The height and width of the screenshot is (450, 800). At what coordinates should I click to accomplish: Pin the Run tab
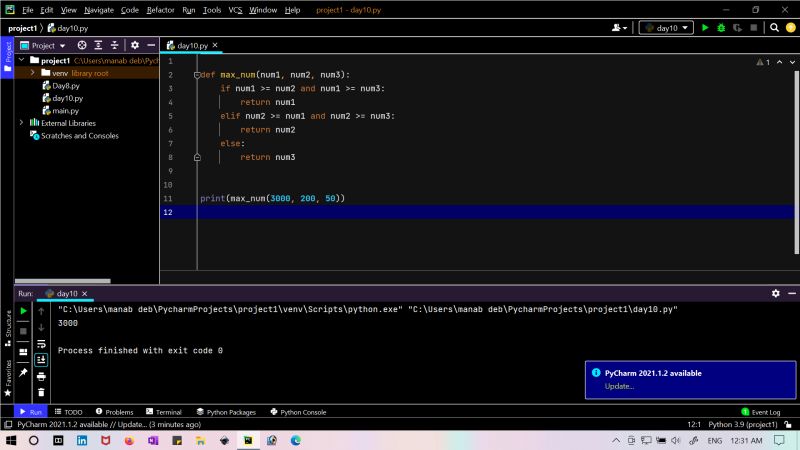click(23, 373)
